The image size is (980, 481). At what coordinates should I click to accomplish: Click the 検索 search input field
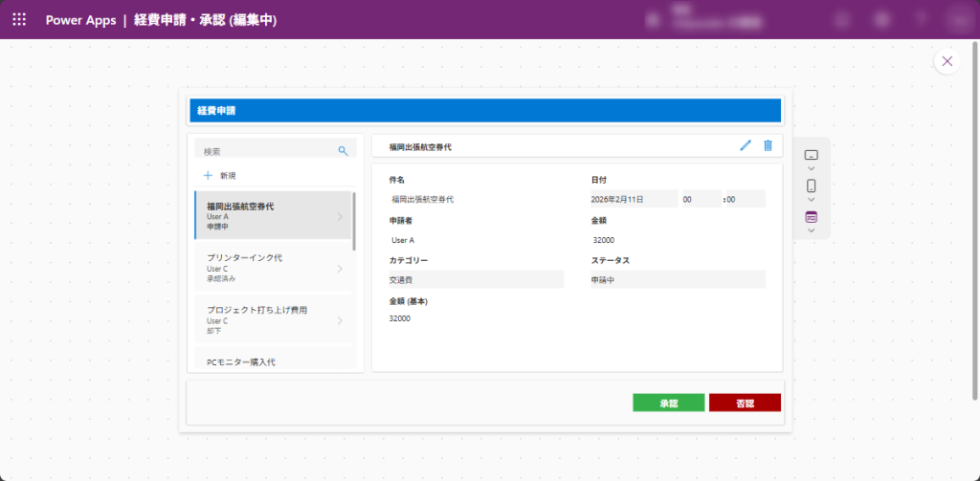(x=266, y=151)
